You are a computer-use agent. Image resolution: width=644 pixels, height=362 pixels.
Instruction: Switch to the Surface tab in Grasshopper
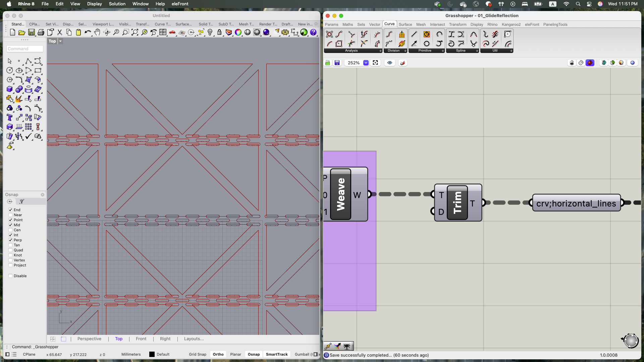[x=405, y=24]
